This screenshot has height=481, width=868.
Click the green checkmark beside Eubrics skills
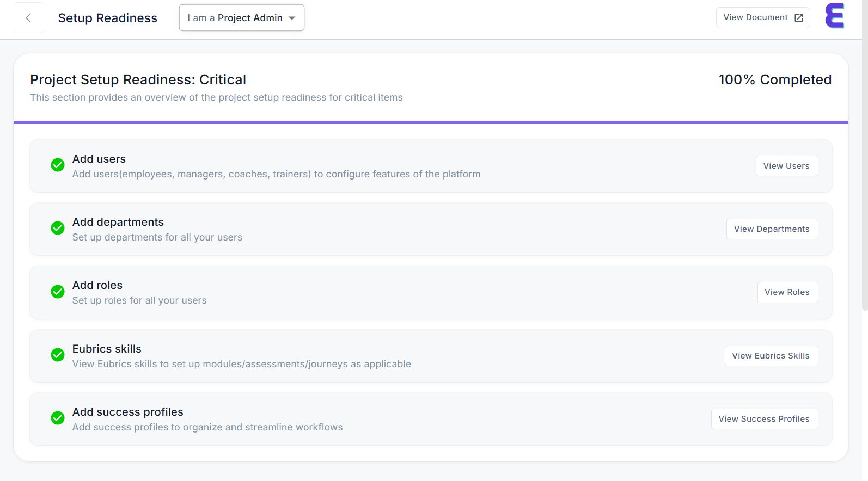(x=58, y=355)
